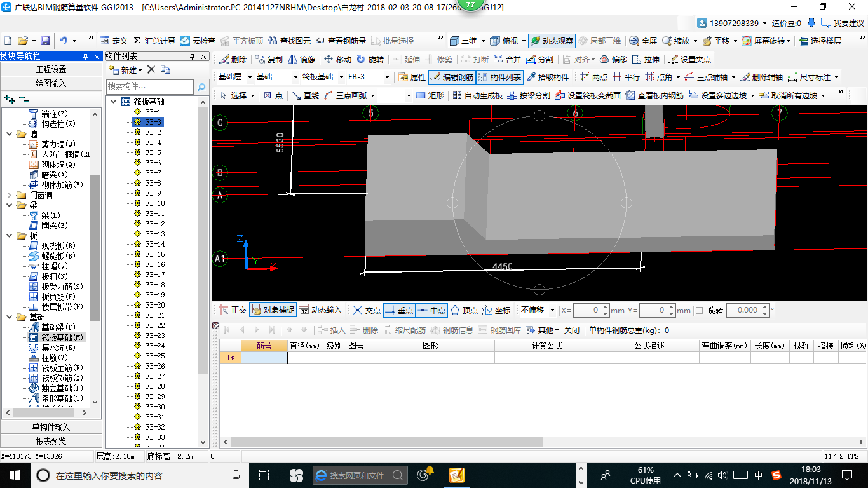This screenshot has height=488, width=868.
Task: Toggle 构件列表 component list button
Action: click(x=499, y=77)
